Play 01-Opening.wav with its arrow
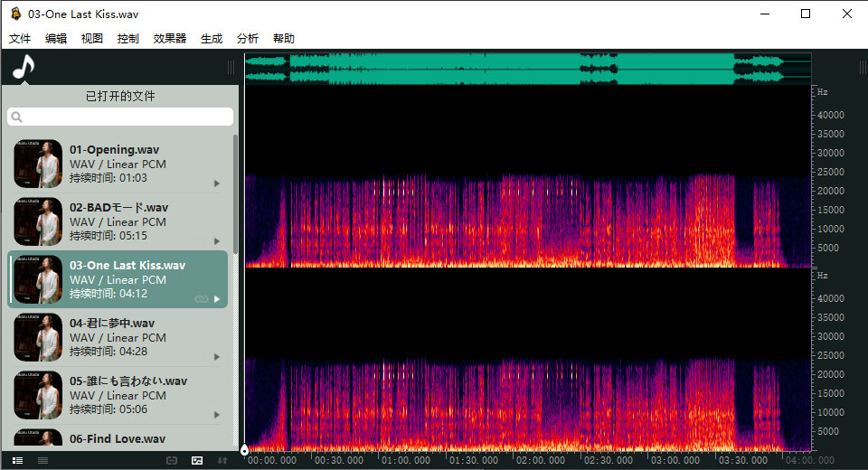Image resolution: width=868 pixels, height=470 pixels. pos(217,183)
